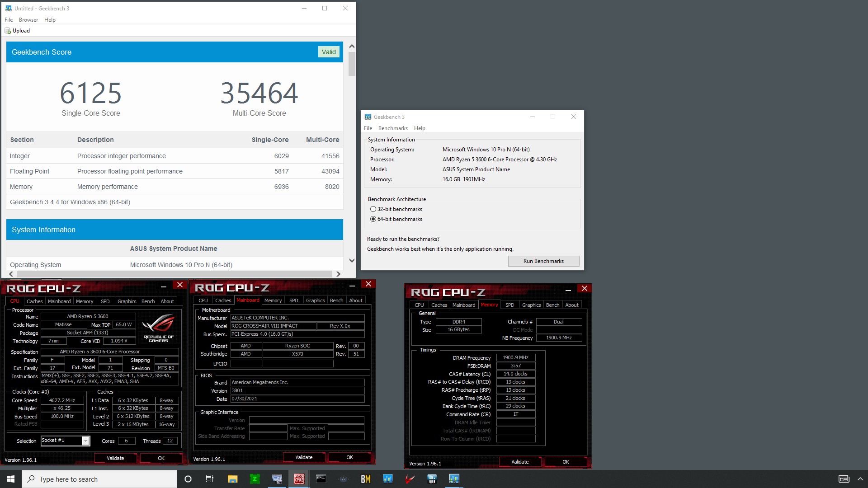Viewport: 868px width, 488px height.
Task: Show hidden system tray icons chevron
Action: (x=860, y=479)
